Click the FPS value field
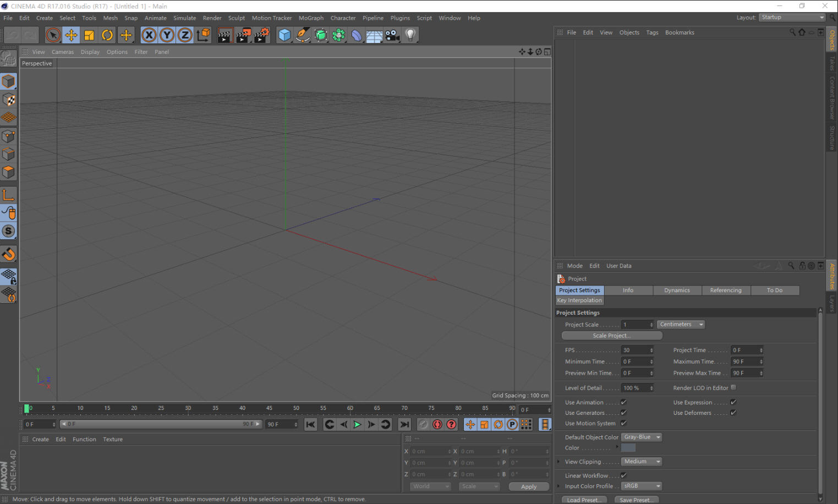Image resolution: width=838 pixels, height=504 pixels. (637, 350)
